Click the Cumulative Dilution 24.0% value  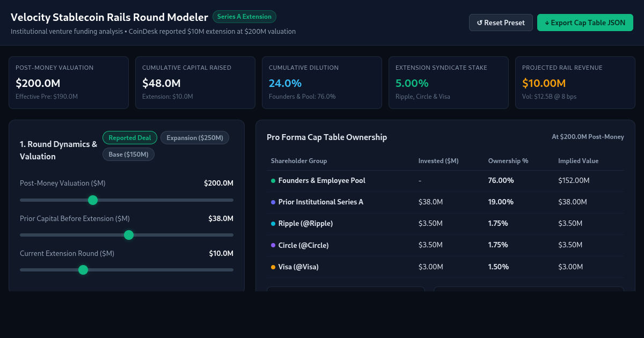pos(285,83)
